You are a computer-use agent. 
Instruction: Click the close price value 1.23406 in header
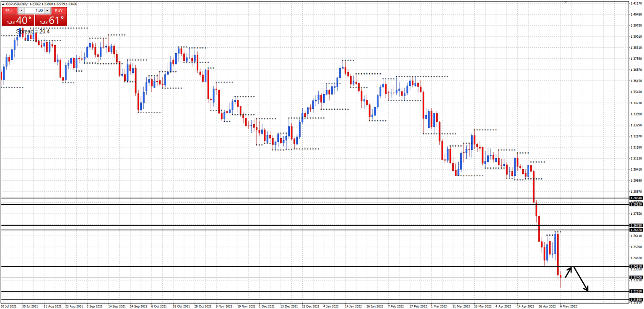(71, 4)
